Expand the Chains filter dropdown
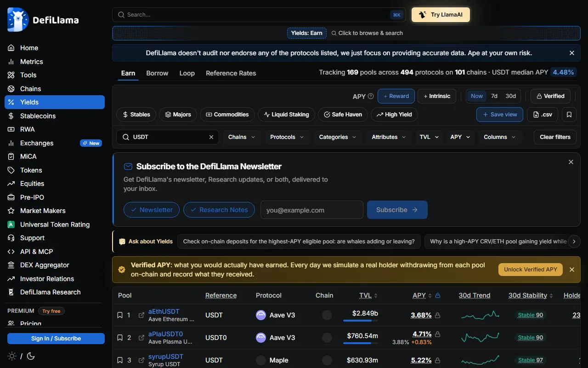Screen dimensions: 588x368 242,137
